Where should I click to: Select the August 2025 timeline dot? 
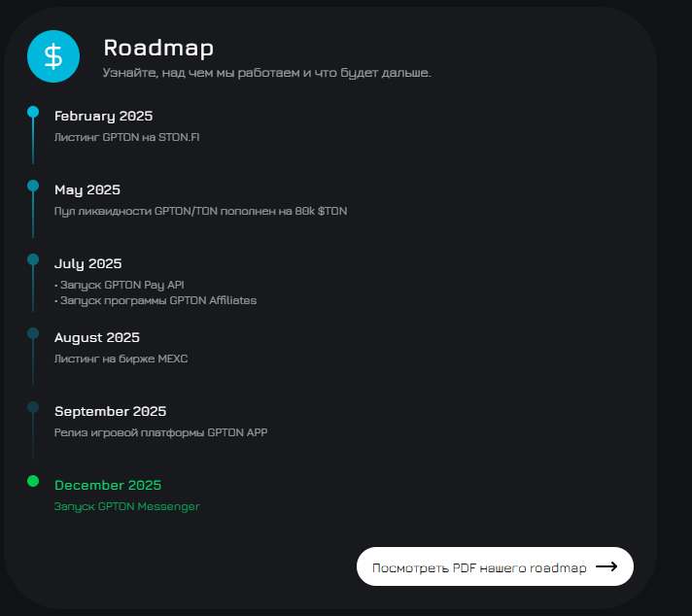33,333
